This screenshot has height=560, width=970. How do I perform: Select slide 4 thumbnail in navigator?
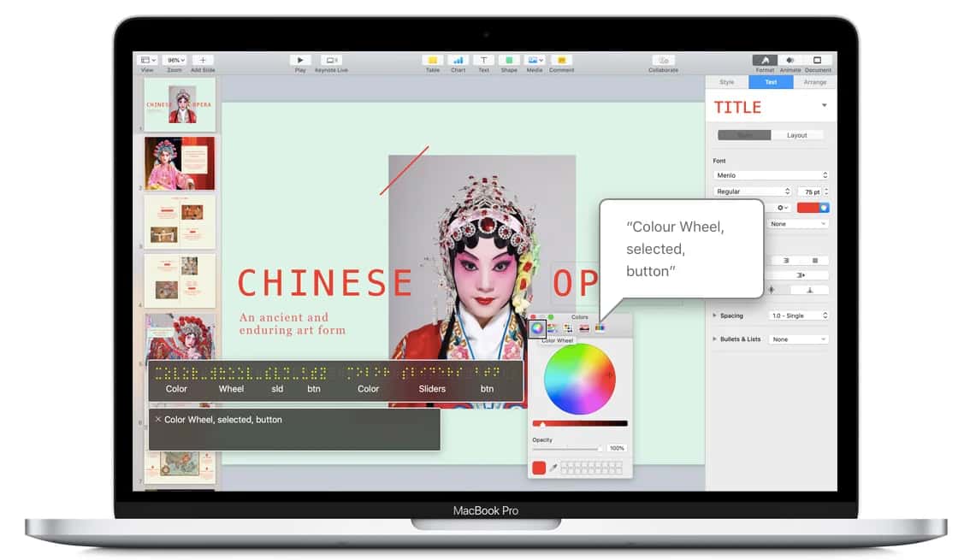coord(180,280)
